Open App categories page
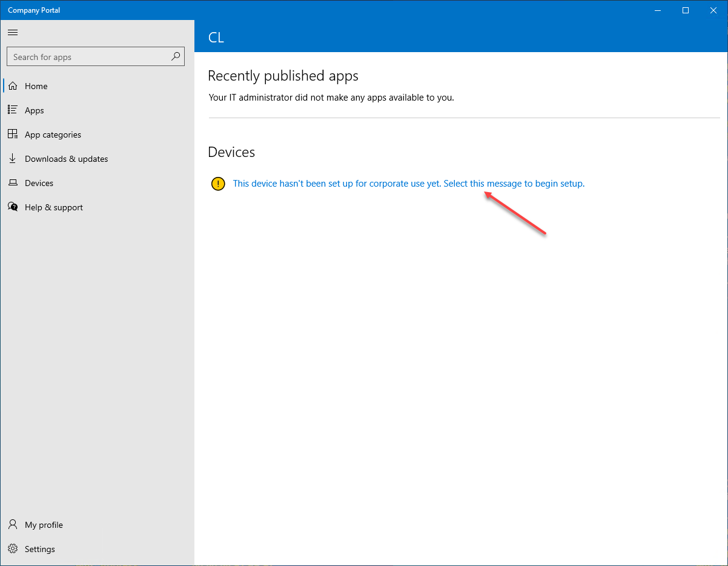The width and height of the screenshot is (728, 566). [x=98, y=135]
